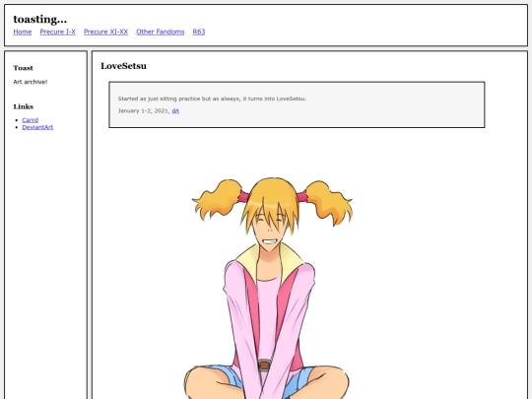
Task: Click the 'Started as just sitting practice' description
Action: pos(212,99)
